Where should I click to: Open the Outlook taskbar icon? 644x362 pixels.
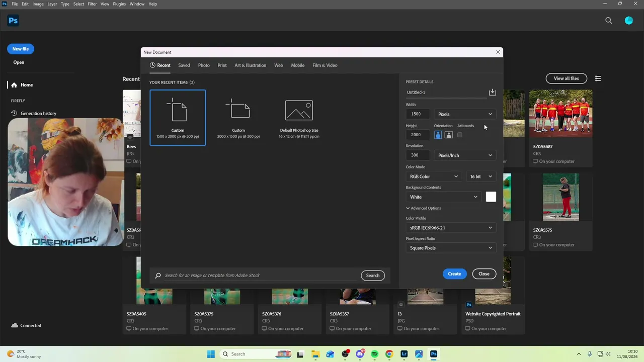pos(330,354)
